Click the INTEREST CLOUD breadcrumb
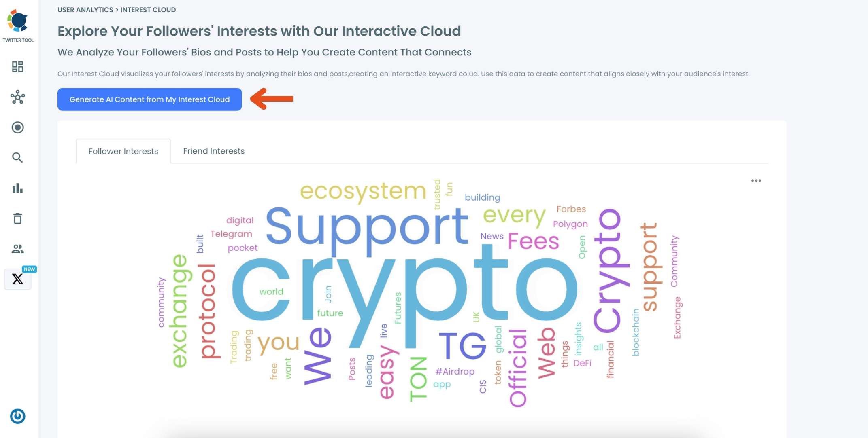The height and width of the screenshot is (438, 868). click(148, 10)
